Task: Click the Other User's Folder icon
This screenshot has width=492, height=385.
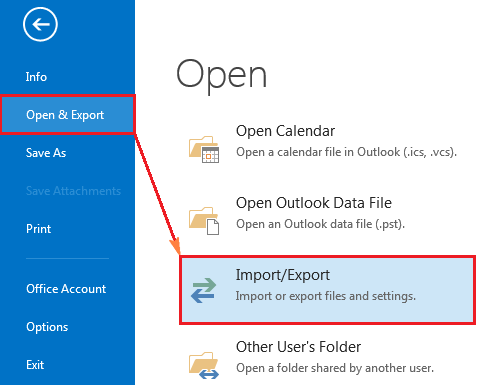Action: click(204, 365)
